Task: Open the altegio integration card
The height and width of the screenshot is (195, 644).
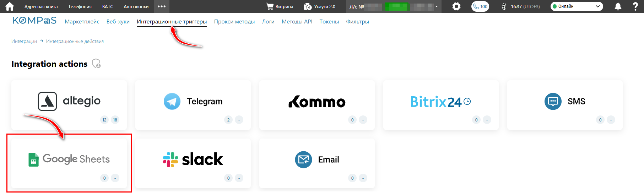Action: pyautogui.click(x=69, y=105)
